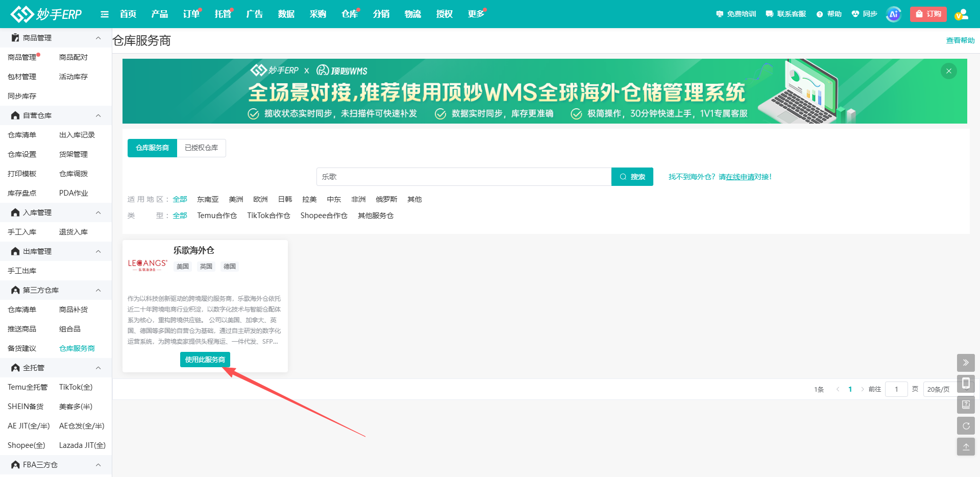This screenshot has height=477, width=980.
Task: Click the 乐歌海外仓 LECANGS logo
Action: coord(148,265)
